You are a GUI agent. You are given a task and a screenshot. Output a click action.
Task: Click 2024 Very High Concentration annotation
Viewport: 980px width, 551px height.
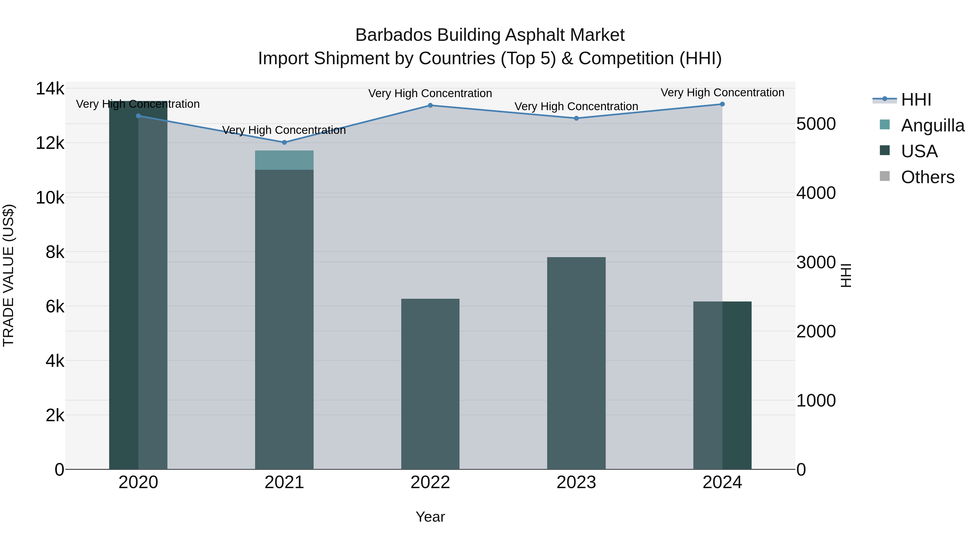click(722, 93)
